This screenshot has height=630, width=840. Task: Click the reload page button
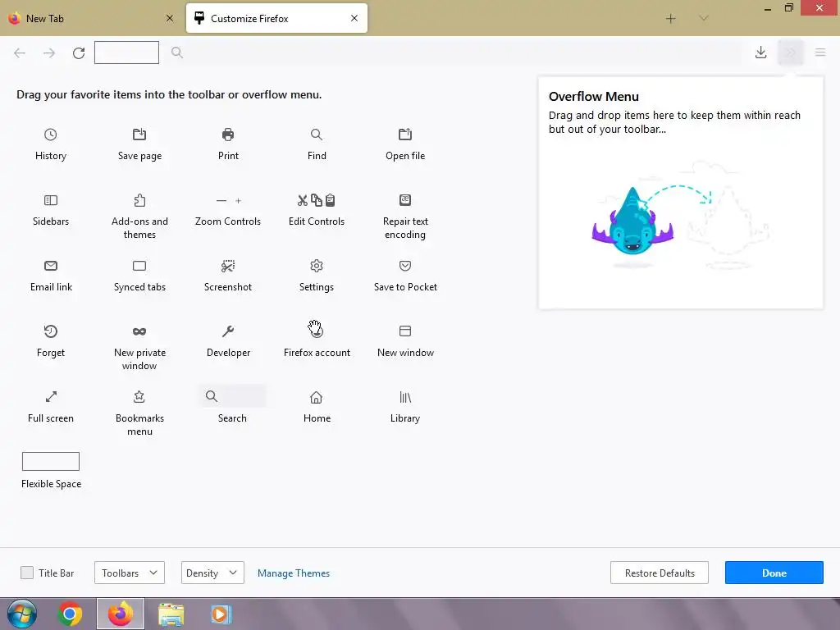[79, 52]
